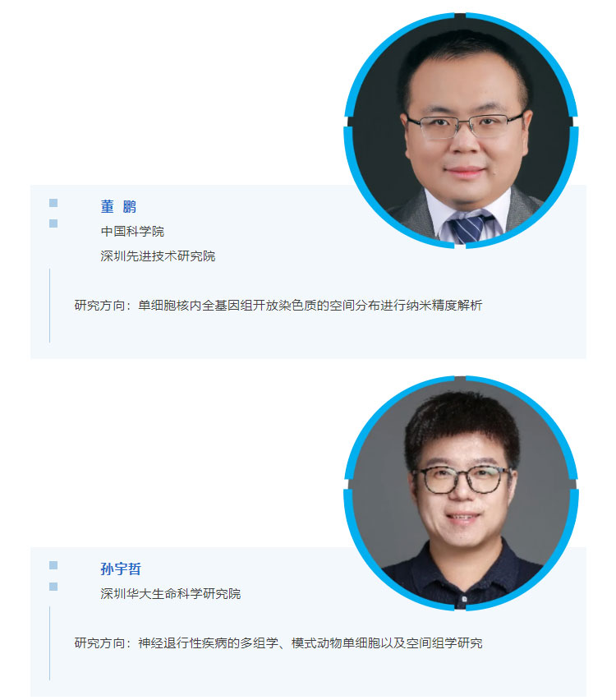Select the 深圳先进技术研究院 affiliation text
This screenshot has width=616, height=700.
[x=158, y=256]
